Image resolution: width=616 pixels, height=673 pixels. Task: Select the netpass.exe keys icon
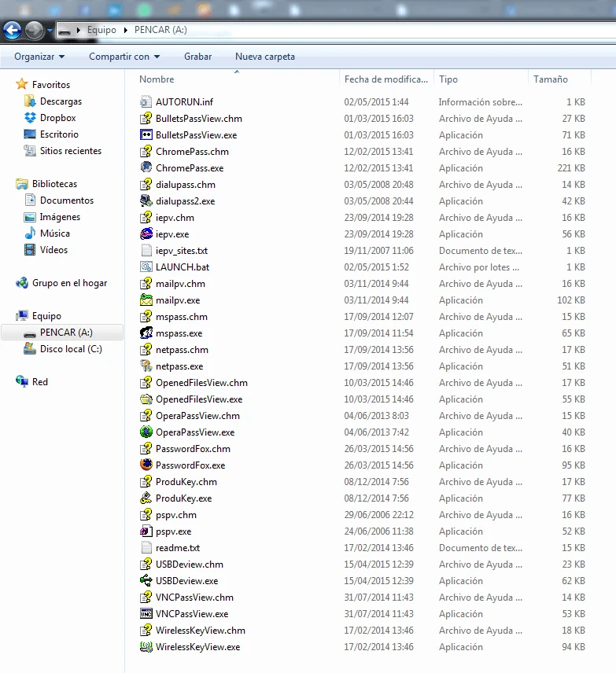146,366
